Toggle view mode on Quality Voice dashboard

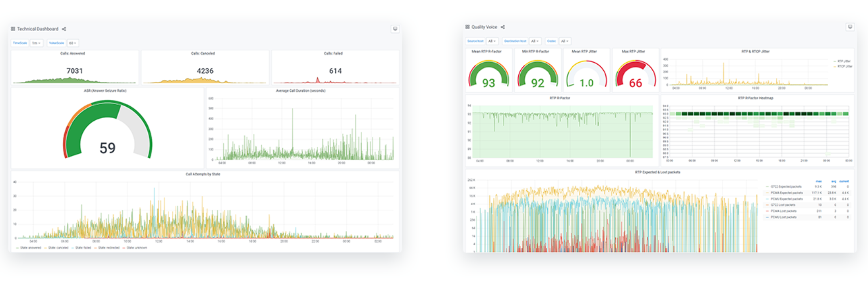[850, 27]
